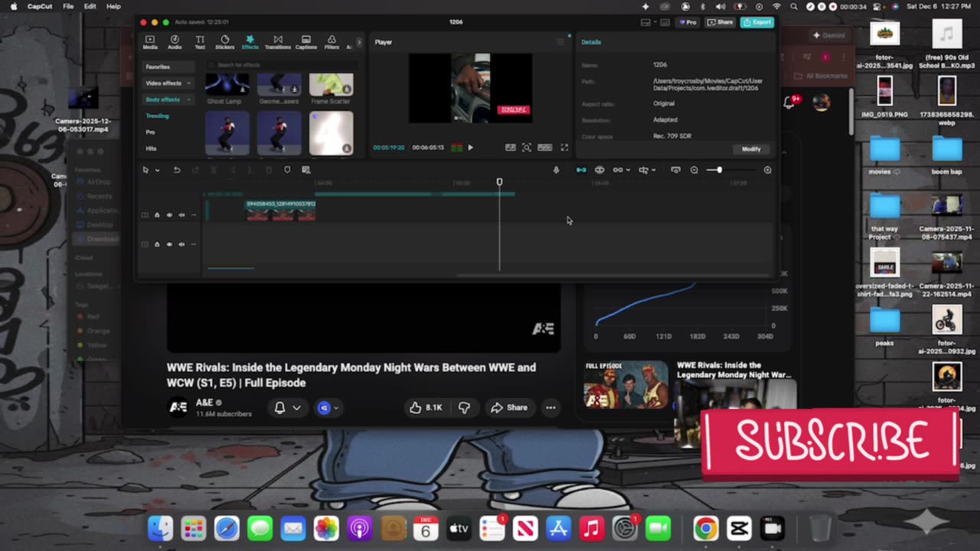
Task: Toggle visibility eye on first track
Action: [x=169, y=215]
